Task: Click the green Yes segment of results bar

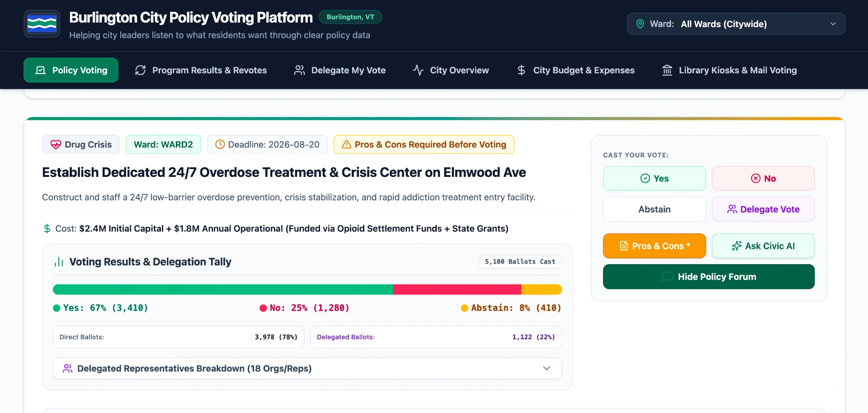Action: [223, 290]
